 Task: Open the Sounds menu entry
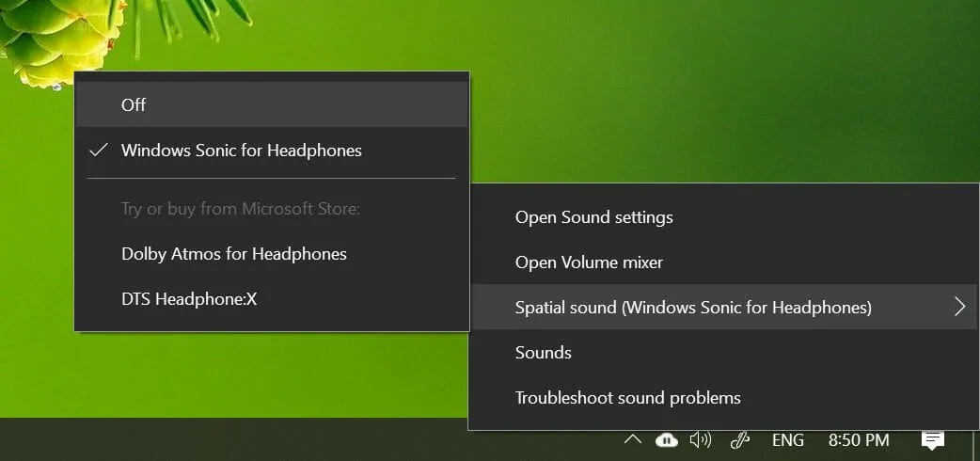pos(724,352)
